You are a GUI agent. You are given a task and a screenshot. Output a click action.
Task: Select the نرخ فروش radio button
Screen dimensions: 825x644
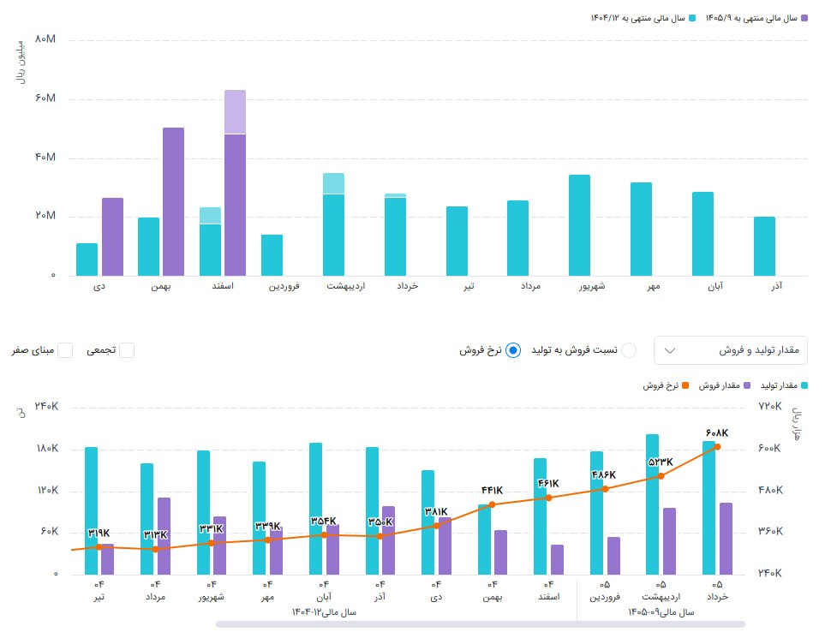[x=513, y=350]
